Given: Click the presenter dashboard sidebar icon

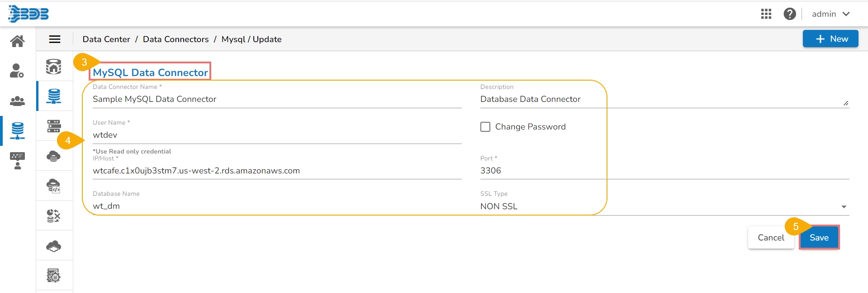Looking at the screenshot, I should tap(17, 160).
